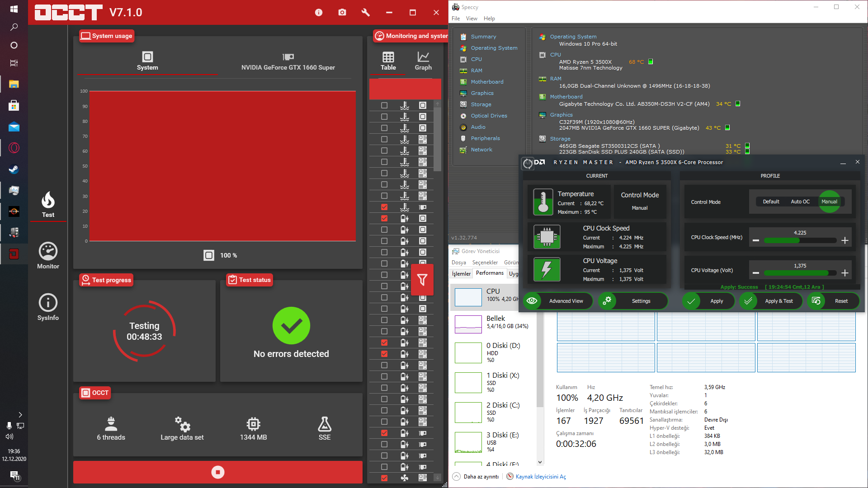The width and height of the screenshot is (868, 488).
Task: Decrease CPU Voltage with minus button
Action: [x=755, y=273]
